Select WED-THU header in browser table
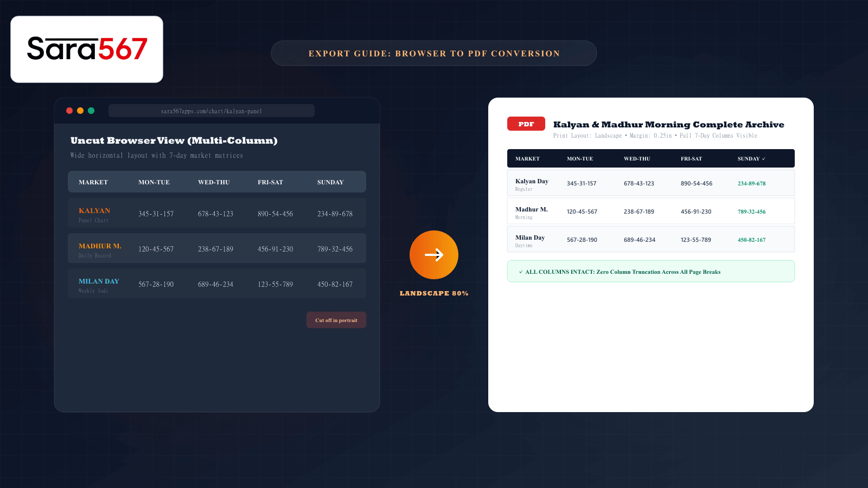This screenshot has width=868, height=488. click(214, 182)
